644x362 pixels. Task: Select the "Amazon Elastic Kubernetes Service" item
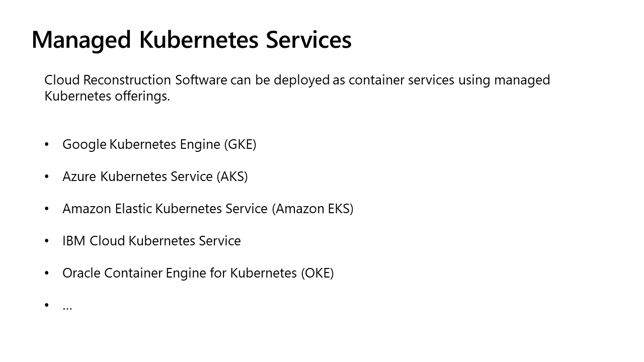tap(165, 209)
